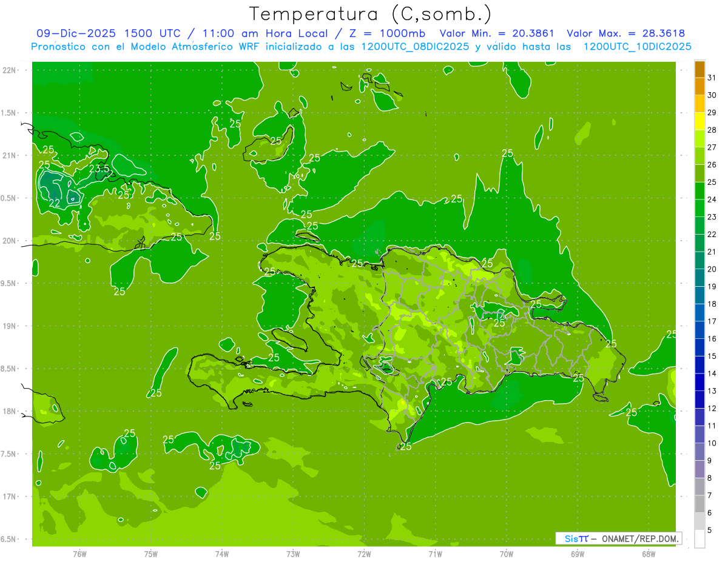
Task: Click the "19N" latitude axis label
Action: [x=10, y=326]
